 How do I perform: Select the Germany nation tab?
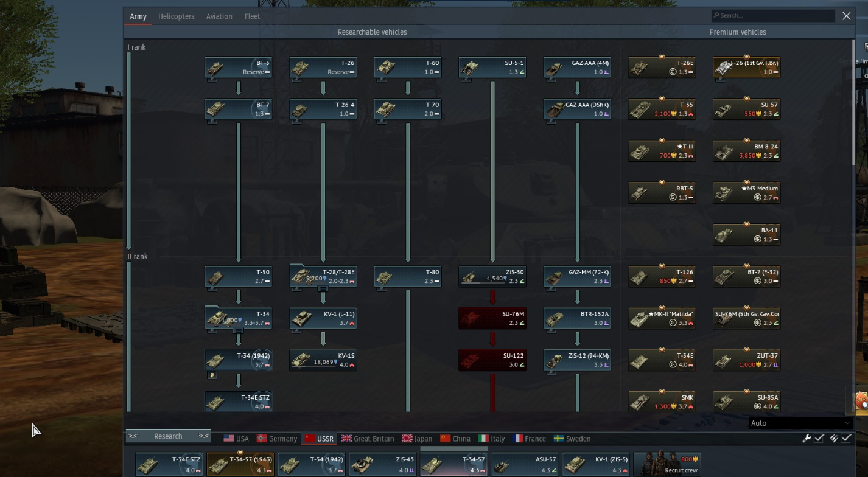[x=277, y=439]
